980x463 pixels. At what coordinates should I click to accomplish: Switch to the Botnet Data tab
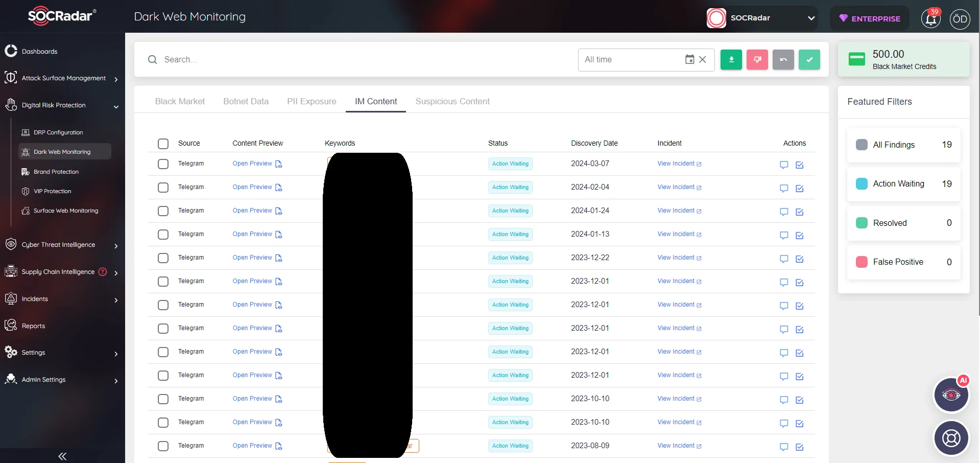[x=246, y=101]
